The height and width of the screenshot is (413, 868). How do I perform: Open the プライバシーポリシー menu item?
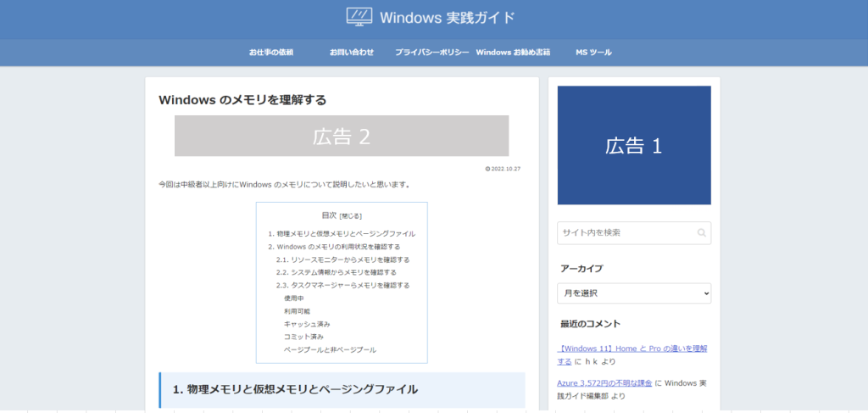(x=432, y=53)
